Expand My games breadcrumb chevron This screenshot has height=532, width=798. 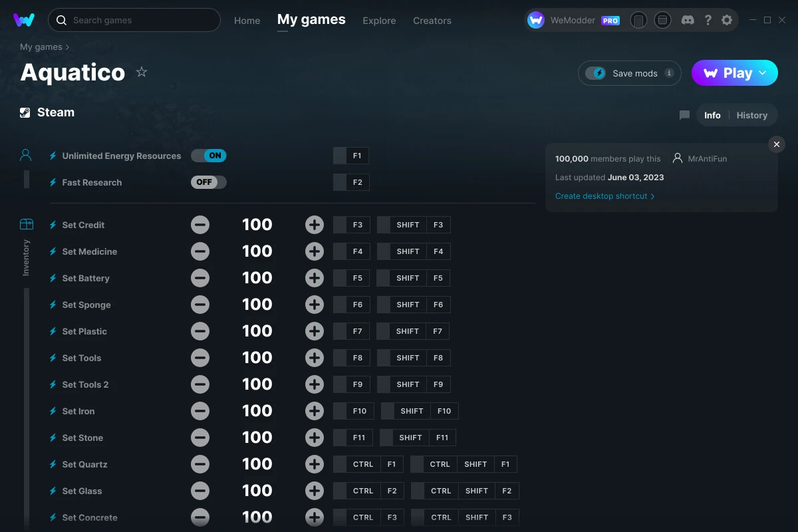[67, 47]
